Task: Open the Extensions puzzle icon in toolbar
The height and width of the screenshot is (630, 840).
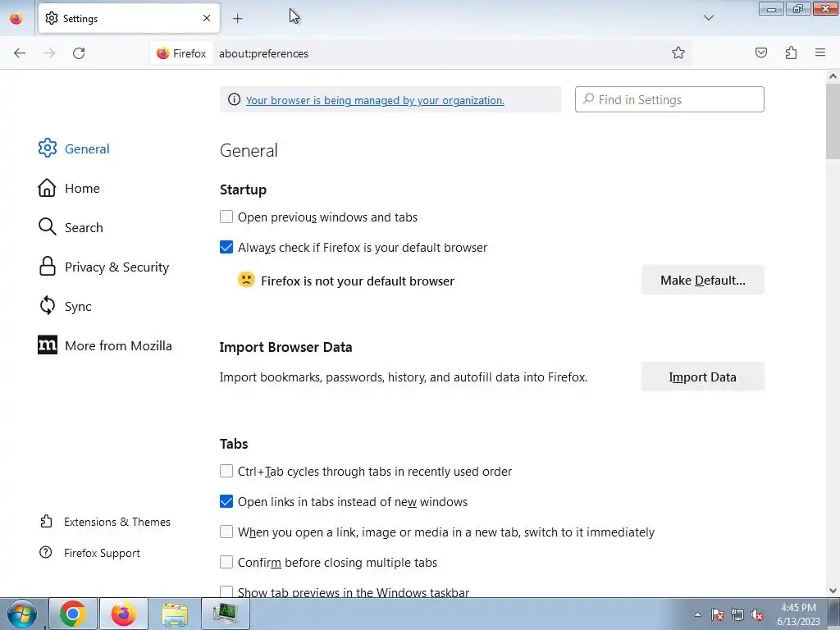Action: 791,52
